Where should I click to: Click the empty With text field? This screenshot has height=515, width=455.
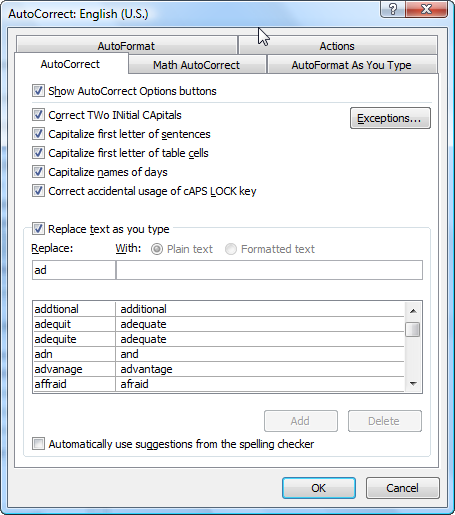click(269, 270)
